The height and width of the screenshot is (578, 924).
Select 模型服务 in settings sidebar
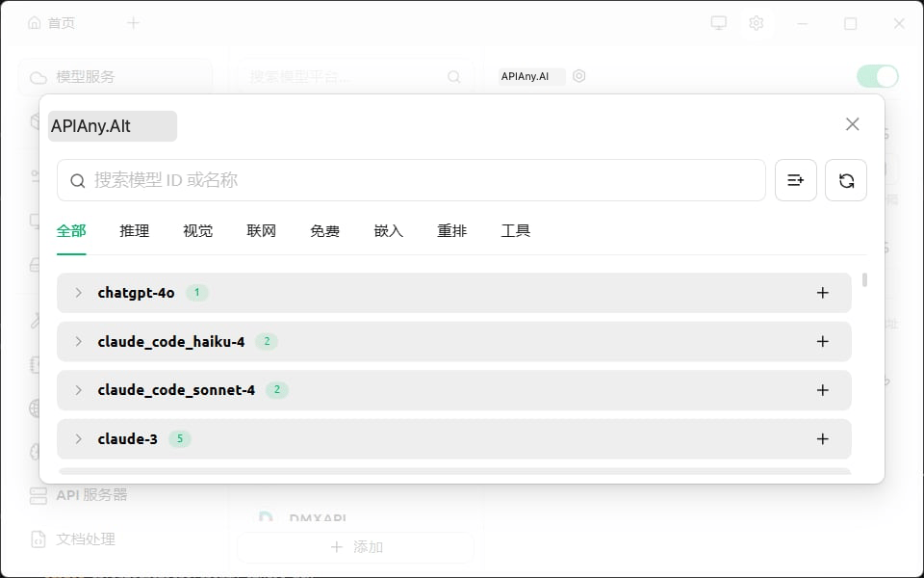115,77
